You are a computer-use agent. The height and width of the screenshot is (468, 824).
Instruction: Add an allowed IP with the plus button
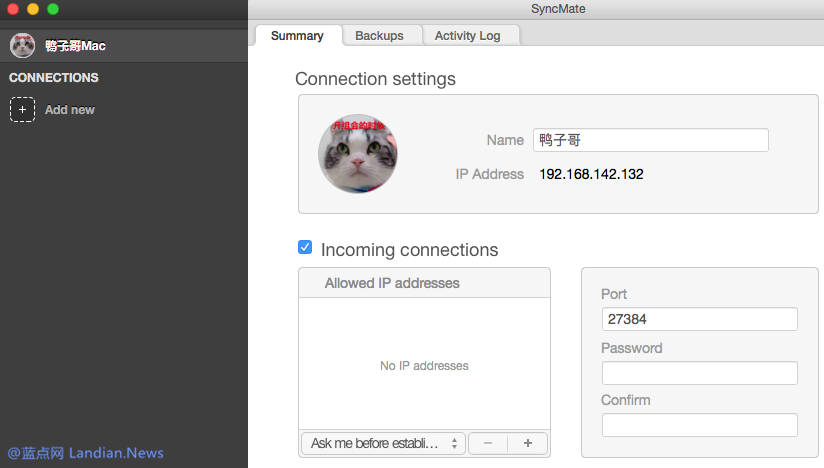528,443
